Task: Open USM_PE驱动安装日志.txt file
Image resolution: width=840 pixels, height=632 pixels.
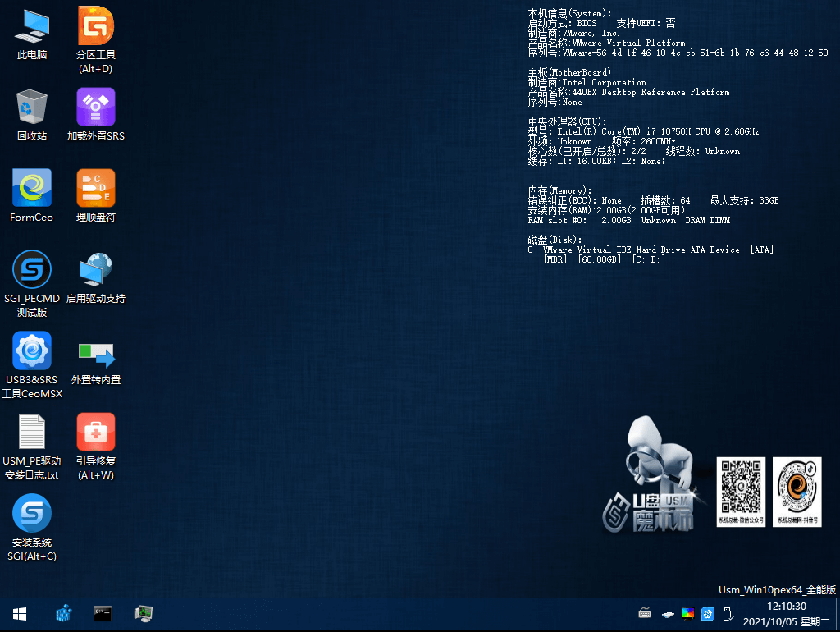Action: 32,447
